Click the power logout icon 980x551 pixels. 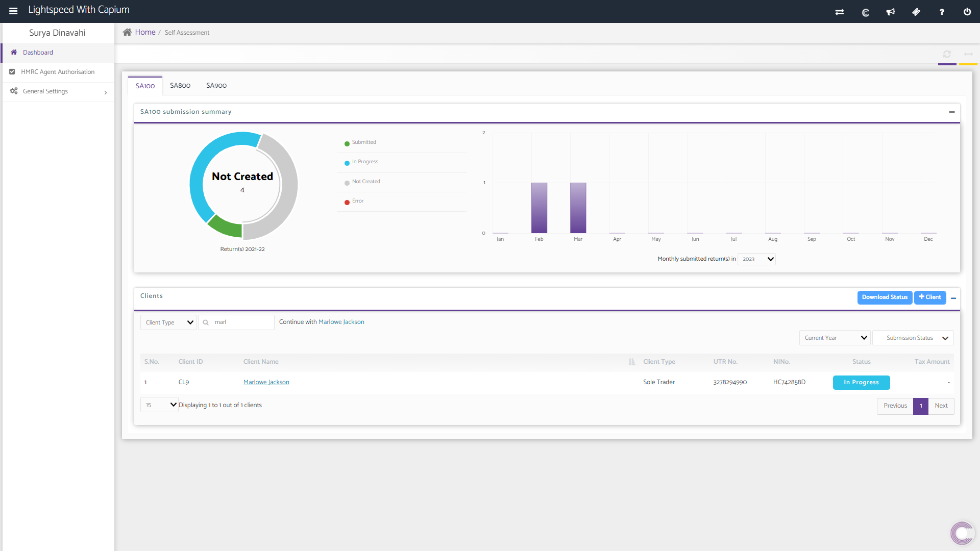coord(967,12)
